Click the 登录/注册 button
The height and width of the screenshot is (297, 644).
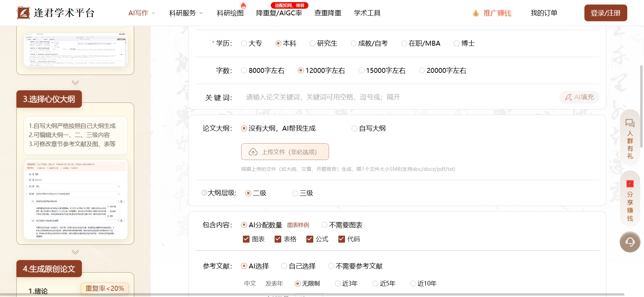click(606, 13)
